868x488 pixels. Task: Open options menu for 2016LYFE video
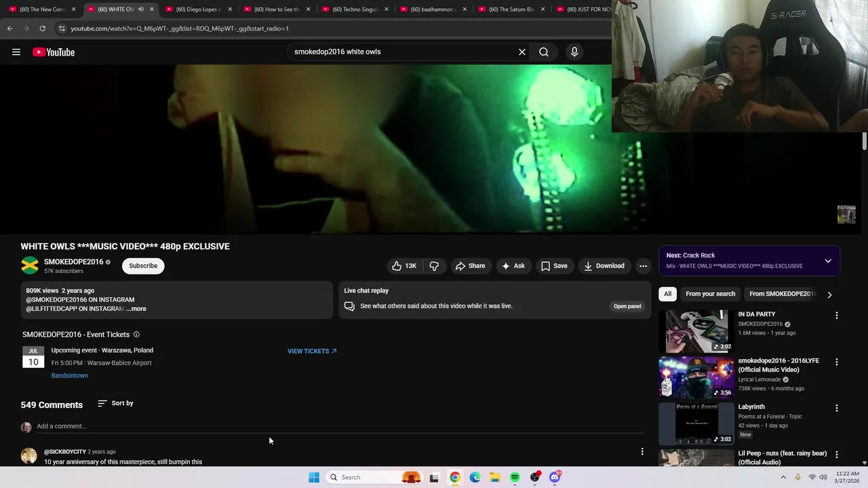(837, 362)
